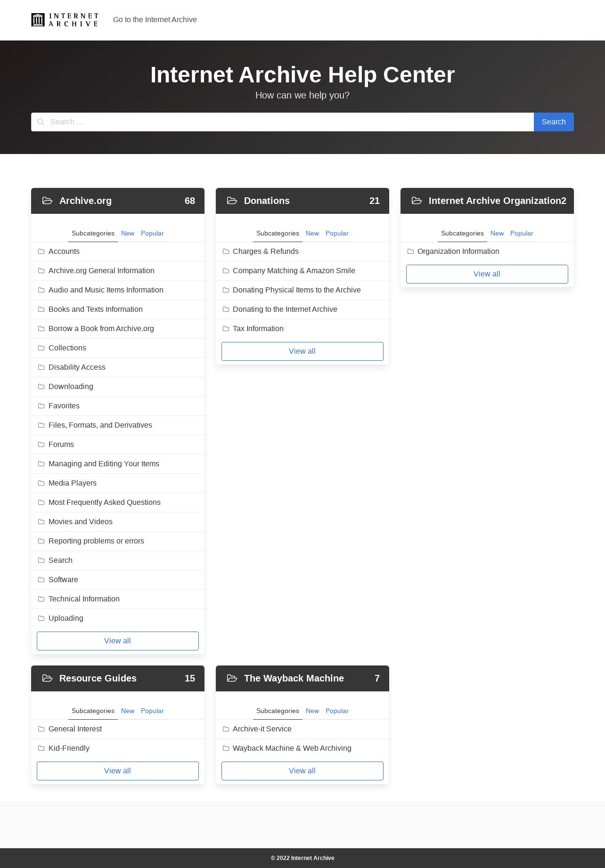Select Popular tab in Donations card
Screen dimensions: 605x868
click(x=337, y=233)
